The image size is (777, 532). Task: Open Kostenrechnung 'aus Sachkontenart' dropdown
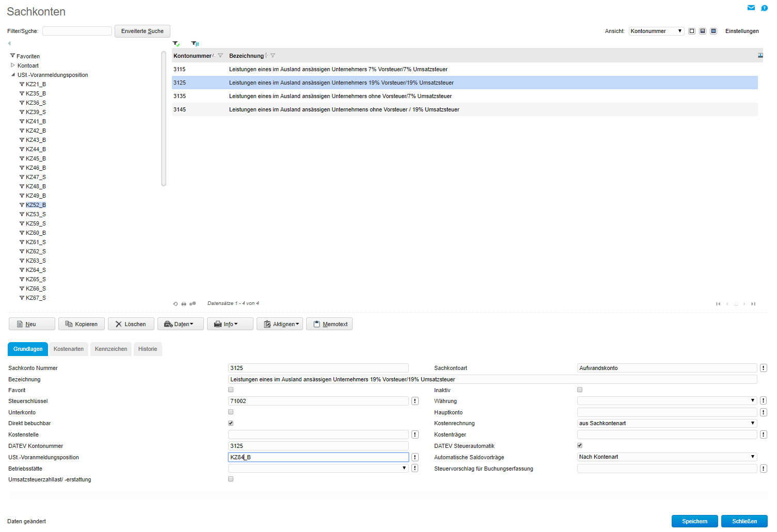pos(667,423)
